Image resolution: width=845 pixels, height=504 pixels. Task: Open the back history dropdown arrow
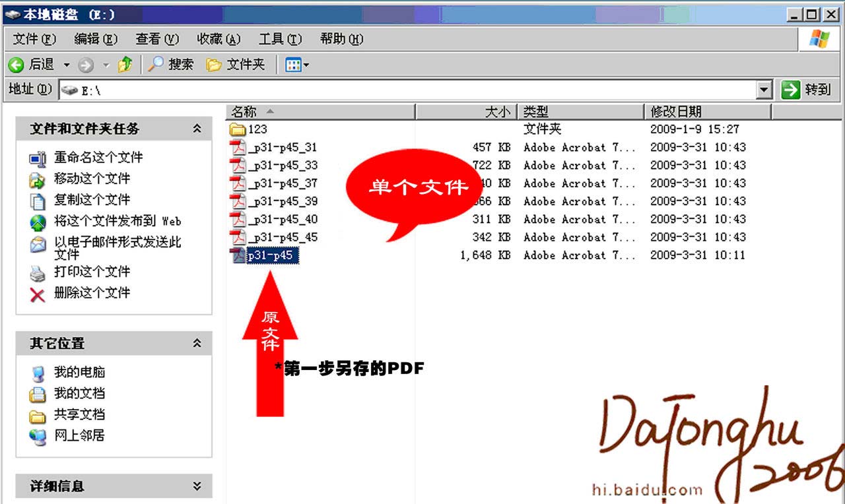(67, 65)
